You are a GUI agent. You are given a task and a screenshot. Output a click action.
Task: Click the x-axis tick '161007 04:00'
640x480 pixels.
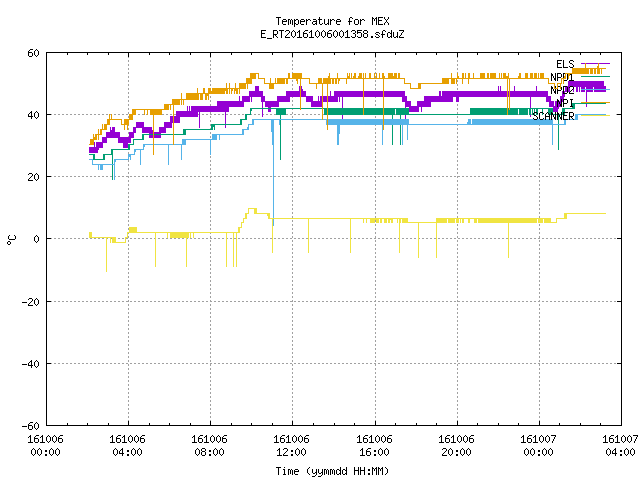pos(620,446)
